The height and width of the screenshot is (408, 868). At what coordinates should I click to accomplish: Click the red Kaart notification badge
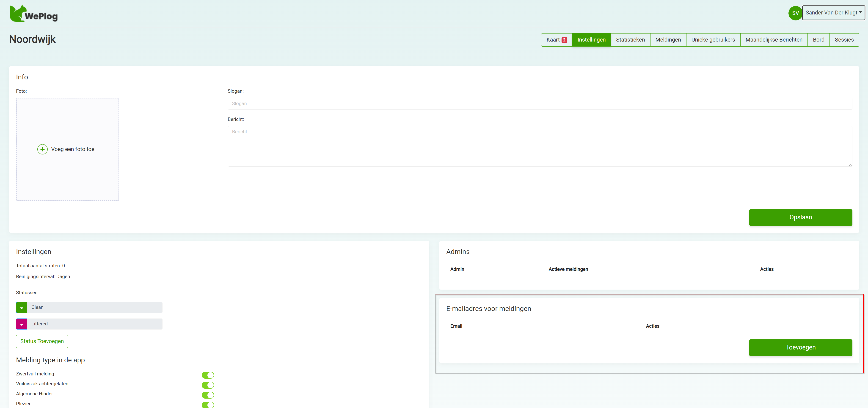(x=564, y=40)
